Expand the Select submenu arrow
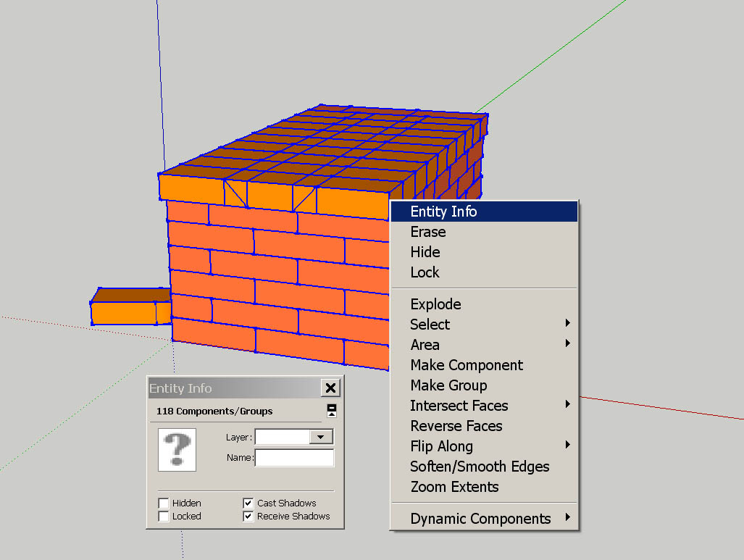This screenshot has height=560, width=744. coord(567,324)
